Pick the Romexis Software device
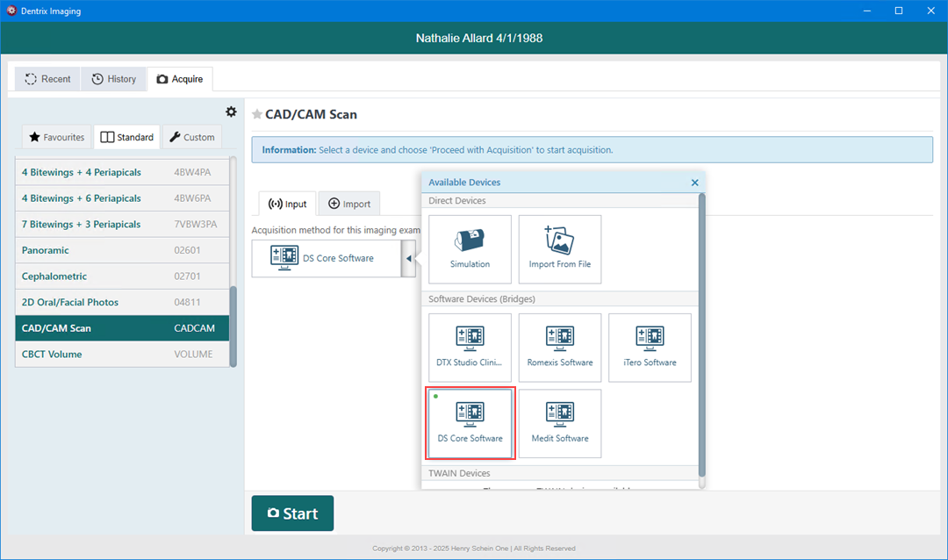This screenshot has width=948, height=560. pyautogui.click(x=559, y=348)
